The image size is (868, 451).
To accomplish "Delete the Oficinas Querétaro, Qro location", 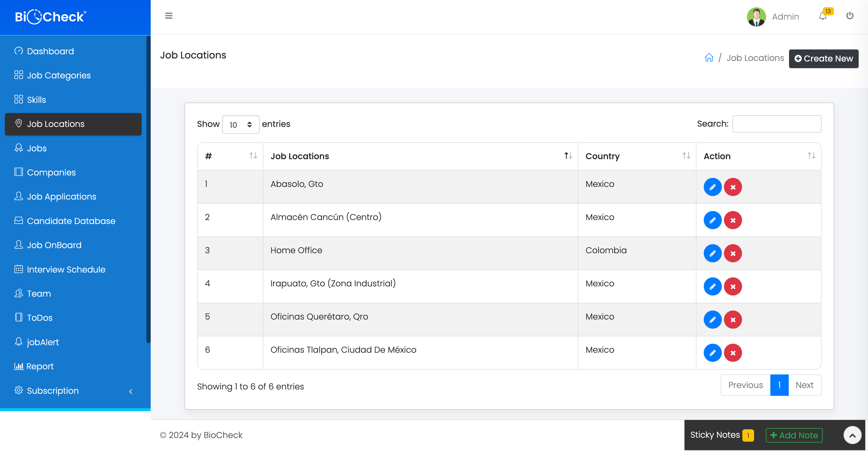I will click(733, 320).
